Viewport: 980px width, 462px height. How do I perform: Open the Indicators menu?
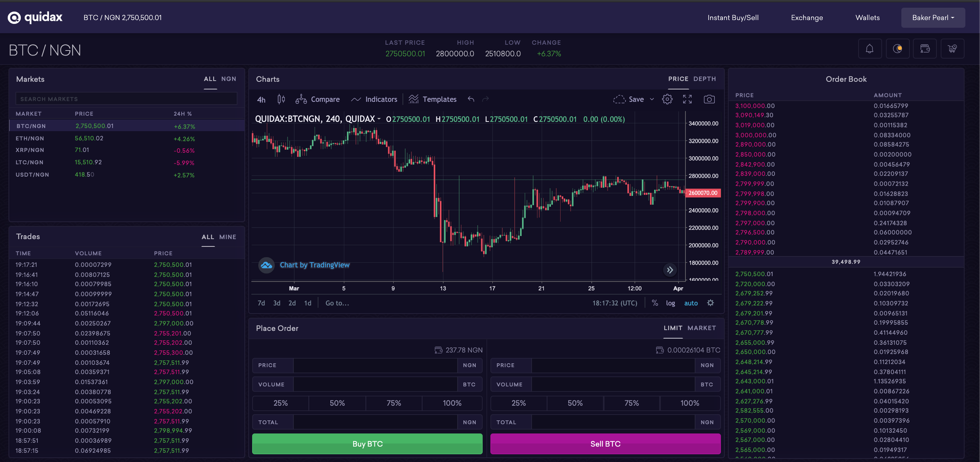(374, 99)
